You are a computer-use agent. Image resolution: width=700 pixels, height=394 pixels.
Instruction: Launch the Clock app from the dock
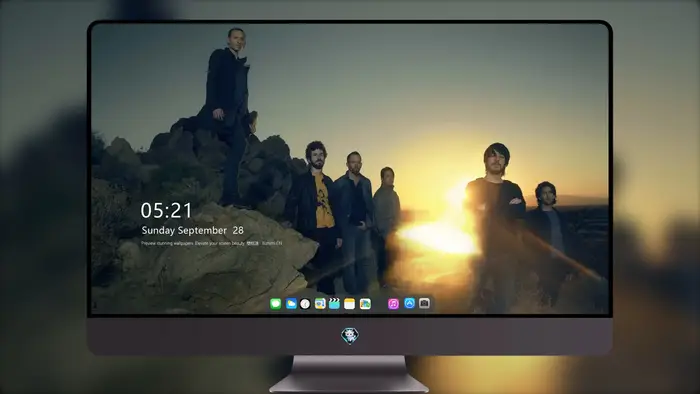[x=305, y=304]
